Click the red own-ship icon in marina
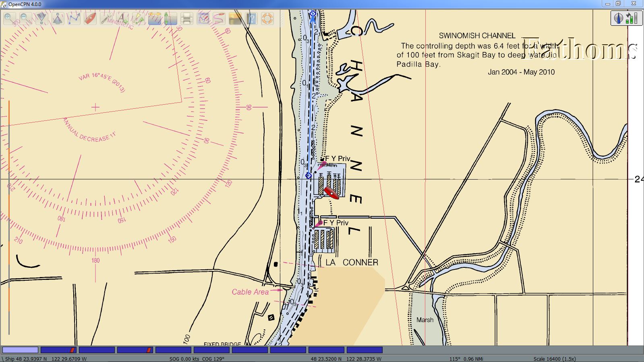The image size is (644, 362). pyautogui.click(x=331, y=192)
